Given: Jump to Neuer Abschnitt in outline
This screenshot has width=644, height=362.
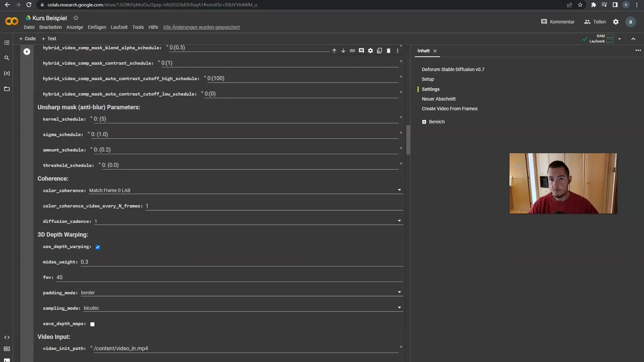Looking at the screenshot, I should click(x=439, y=99).
